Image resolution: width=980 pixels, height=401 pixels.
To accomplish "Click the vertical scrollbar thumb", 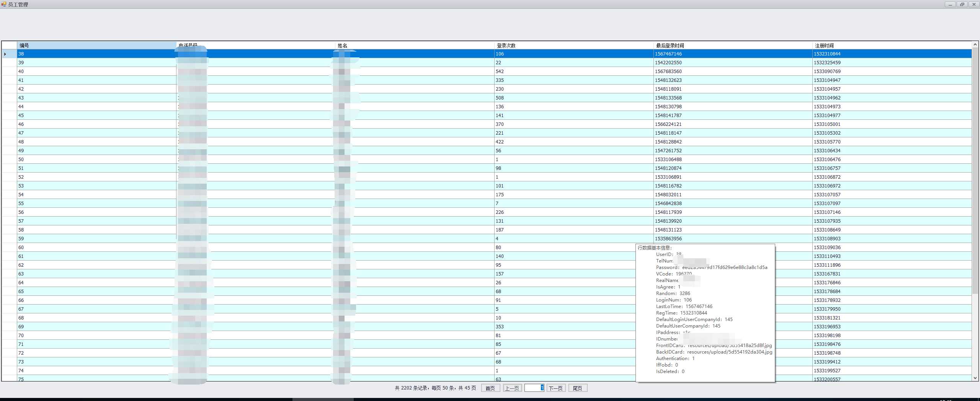I will click(975, 171).
